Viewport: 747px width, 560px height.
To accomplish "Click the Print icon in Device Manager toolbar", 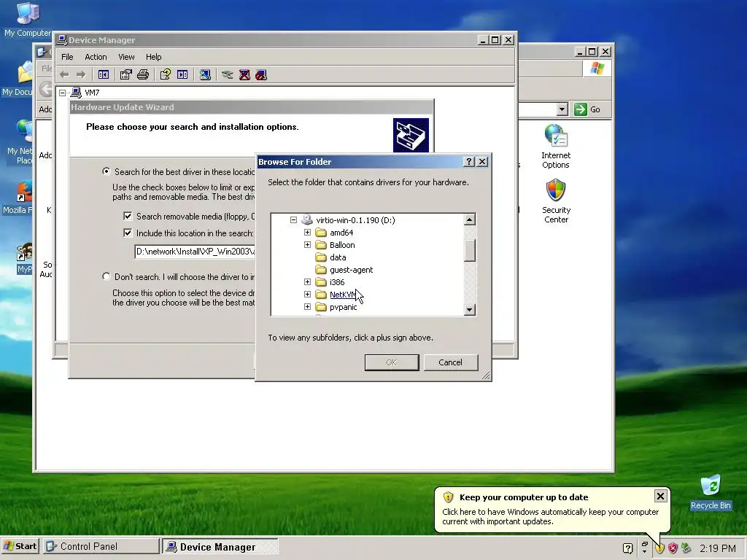I will click(143, 75).
